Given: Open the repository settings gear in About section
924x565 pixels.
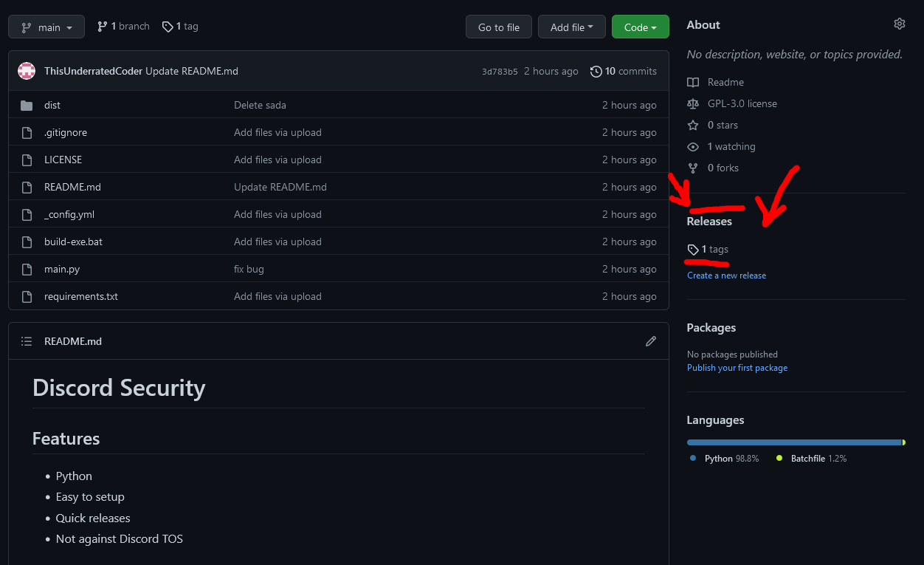Looking at the screenshot, I should pos(899,24).
